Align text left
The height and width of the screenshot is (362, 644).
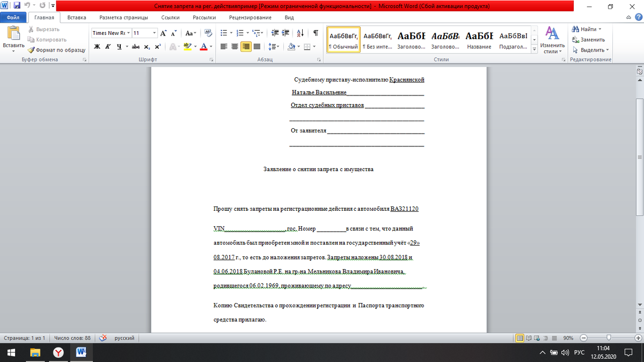click(224, 47)
